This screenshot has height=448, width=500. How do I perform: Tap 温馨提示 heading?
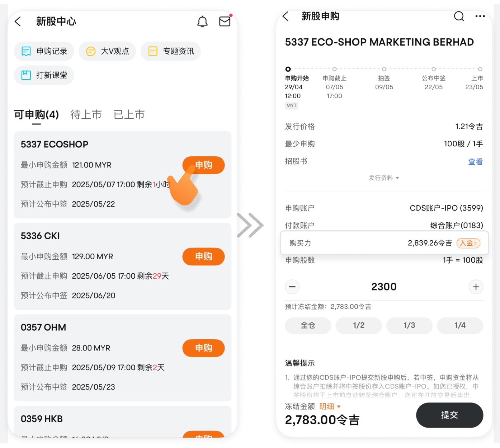pyautogui.click(x=300, y=363)
